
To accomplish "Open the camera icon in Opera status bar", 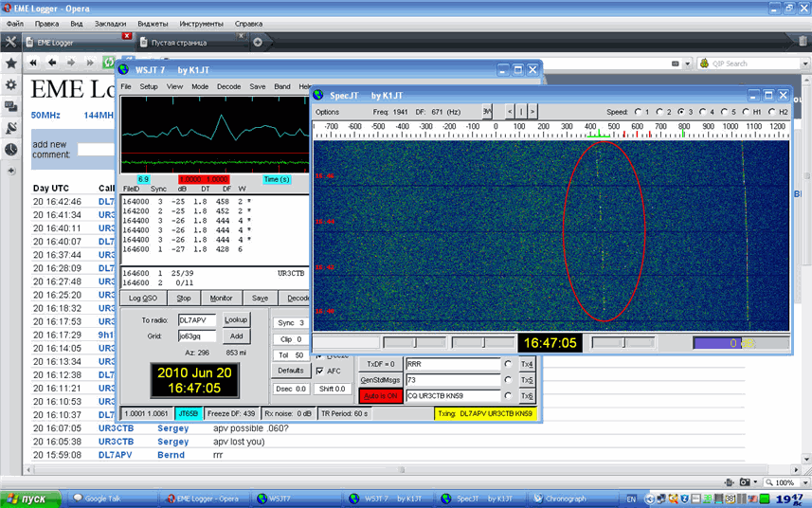I will coord(745,482).
